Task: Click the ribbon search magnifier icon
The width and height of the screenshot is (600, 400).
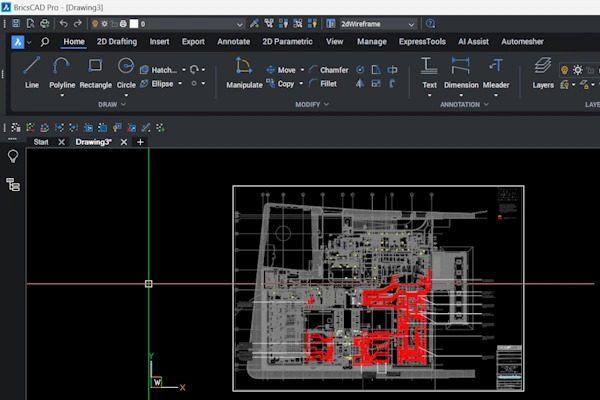Action: 45,42
